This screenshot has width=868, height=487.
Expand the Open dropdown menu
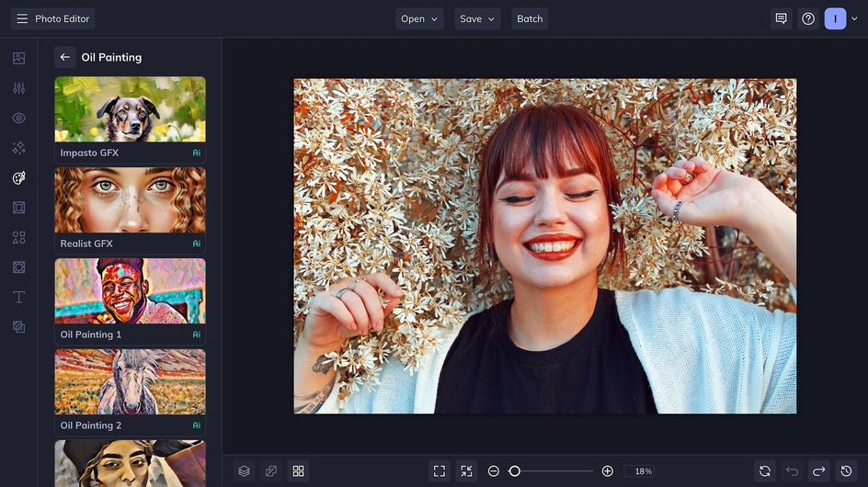pos(419,18)
